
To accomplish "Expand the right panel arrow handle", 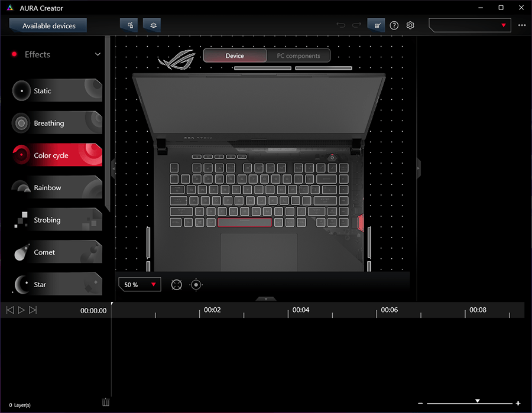I will (419, 168).
